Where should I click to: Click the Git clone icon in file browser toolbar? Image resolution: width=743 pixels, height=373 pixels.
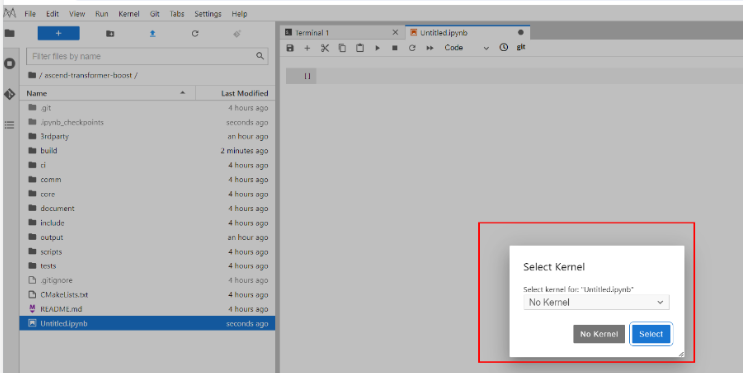(237, 34)
